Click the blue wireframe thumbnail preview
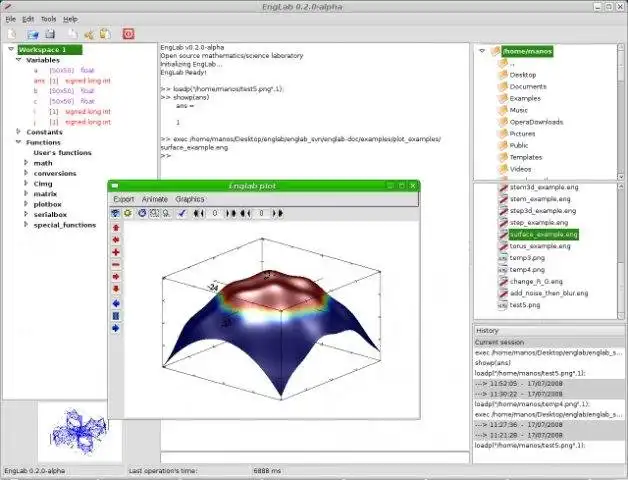The height and width of the screenshot is (480, 628). 79,432
